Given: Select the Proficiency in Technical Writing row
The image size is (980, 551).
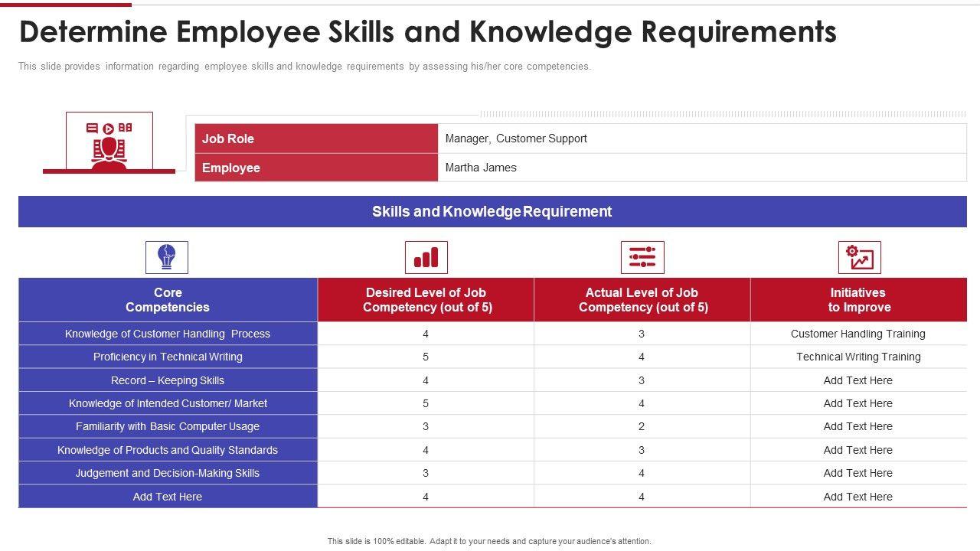Looking at the screenshot, I should (168, 357).
